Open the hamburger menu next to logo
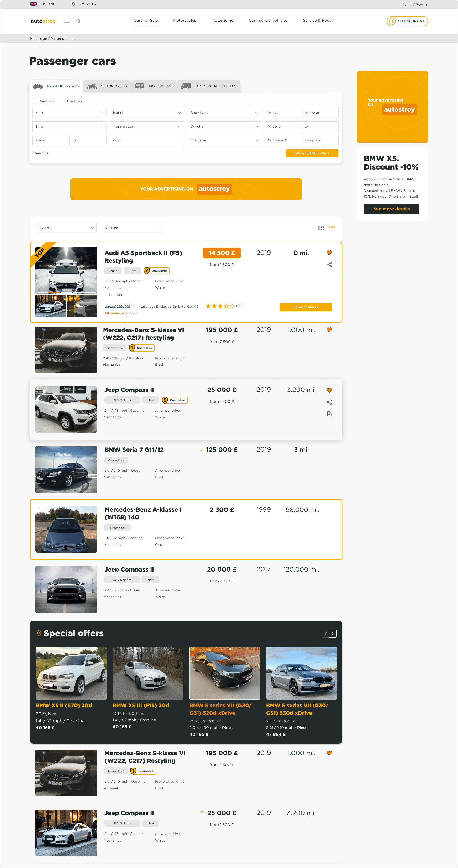458x868 pixels. (x=67, y=21)
